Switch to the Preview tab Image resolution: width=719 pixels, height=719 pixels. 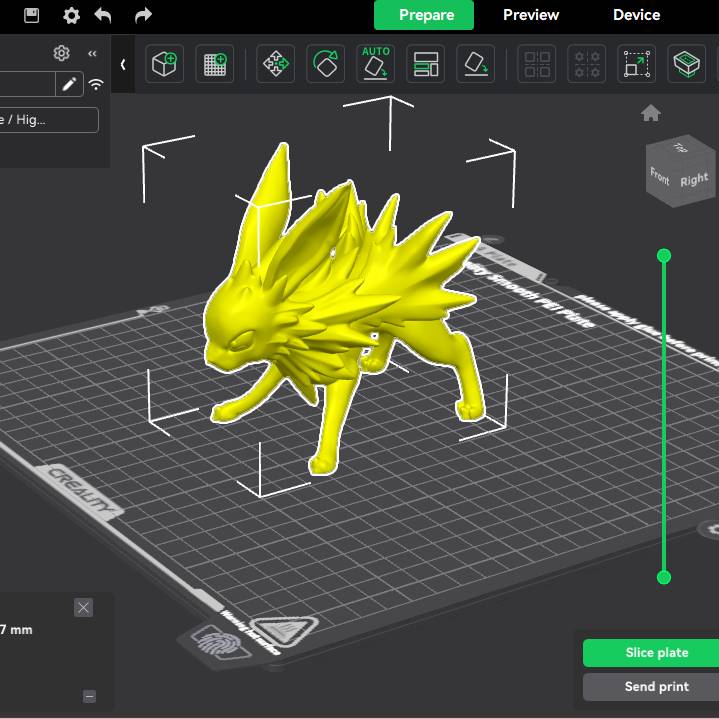point(531,15)
